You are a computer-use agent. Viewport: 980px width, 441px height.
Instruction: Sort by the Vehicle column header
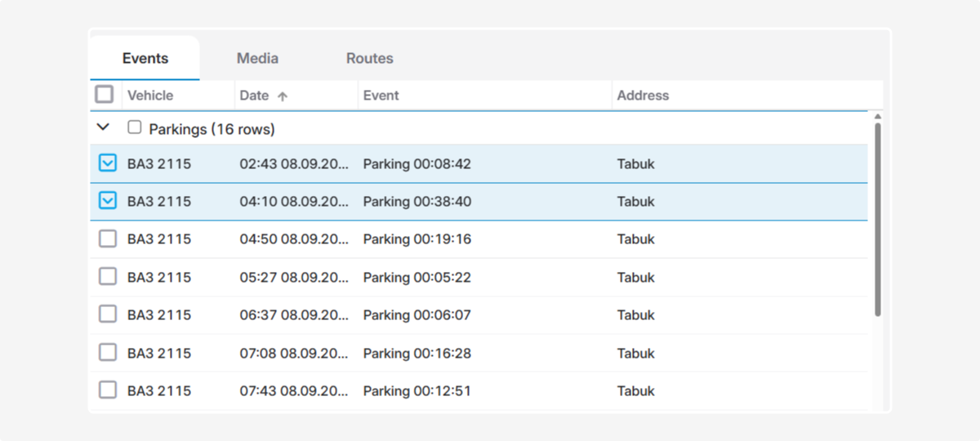150,96
